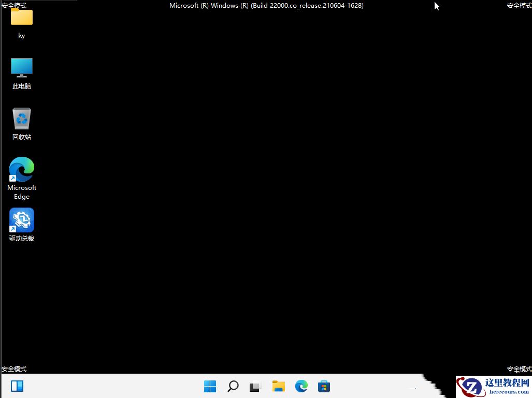Open the Microsoft Store from the taskbar
The width and height of the screenshot is (532, 398).
(x=324, y=386)
